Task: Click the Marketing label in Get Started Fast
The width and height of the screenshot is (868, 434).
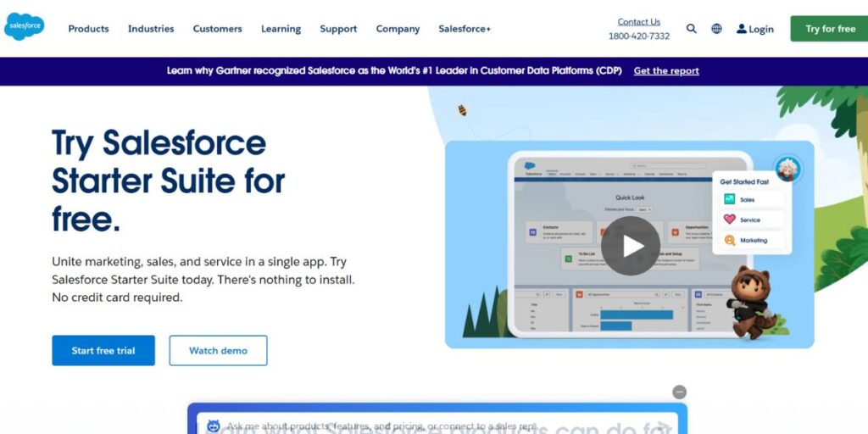Action: pos(754,241)
